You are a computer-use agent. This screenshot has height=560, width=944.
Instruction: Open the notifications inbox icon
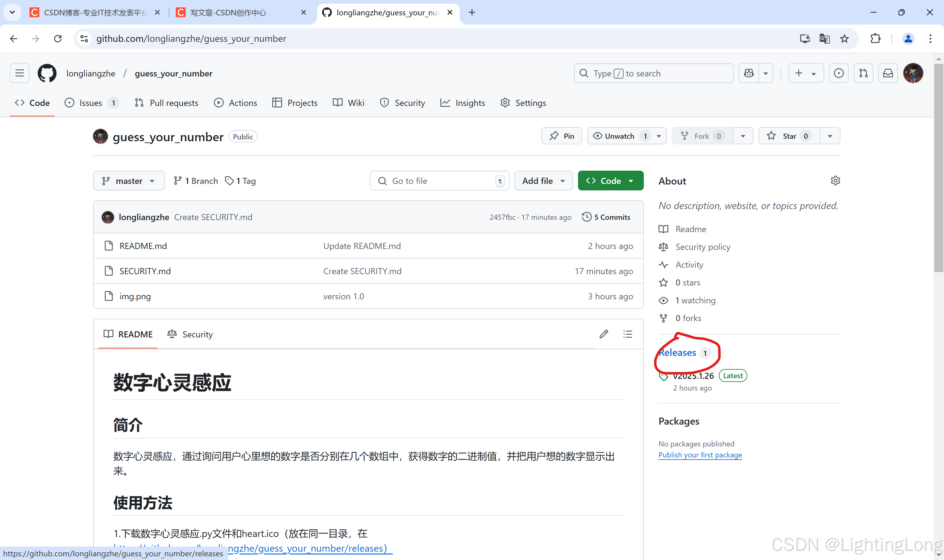coord(888,73)
